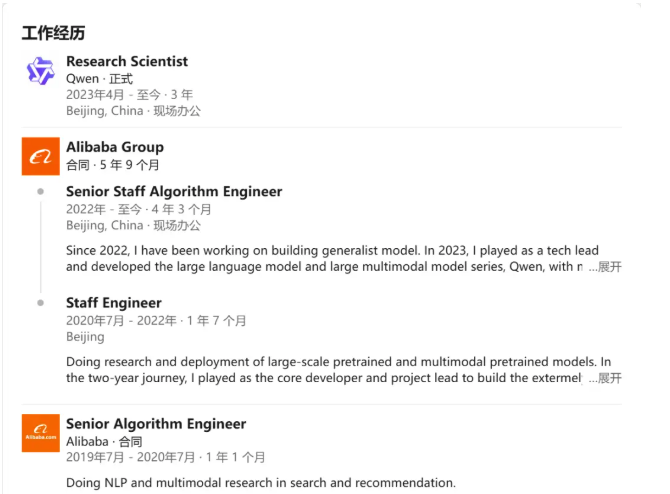Select the Senior Staff Algorithm Engineer title
Viewport: 670px width, 494px height.
174,191
